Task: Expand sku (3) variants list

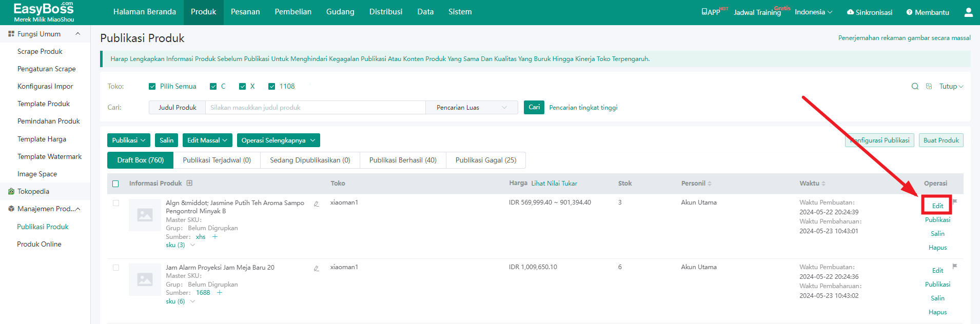Action: (192, 245)
